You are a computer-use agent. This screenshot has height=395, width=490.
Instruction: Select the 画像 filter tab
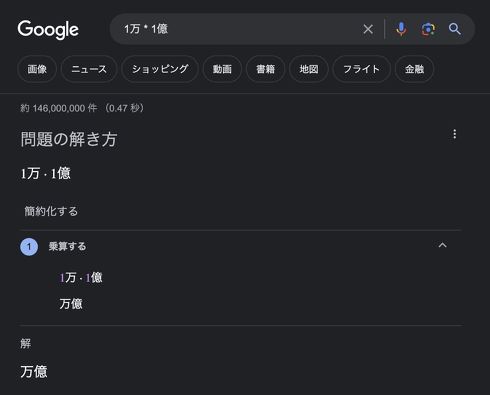click(37, 69)
